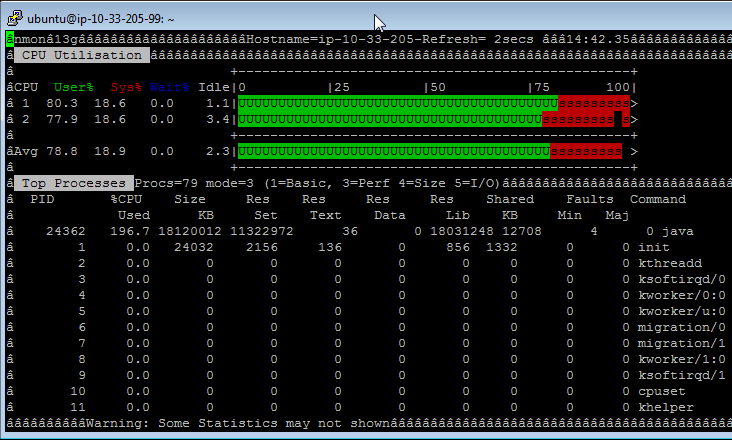Viewport: 732px width, 440px height.
Task: Select the Top Processes section header
Action: 74,184
